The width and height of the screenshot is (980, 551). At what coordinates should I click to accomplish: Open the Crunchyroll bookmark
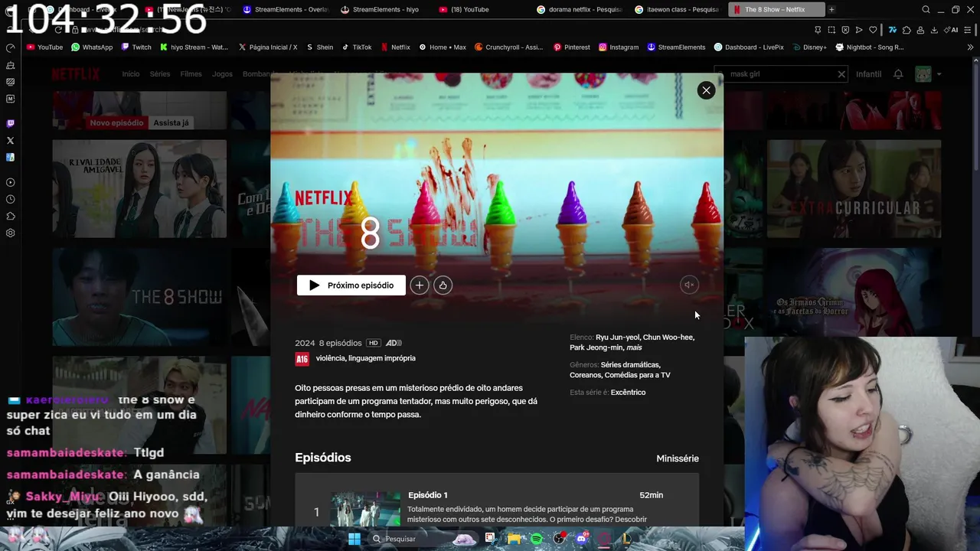click(x=508, y=47)
